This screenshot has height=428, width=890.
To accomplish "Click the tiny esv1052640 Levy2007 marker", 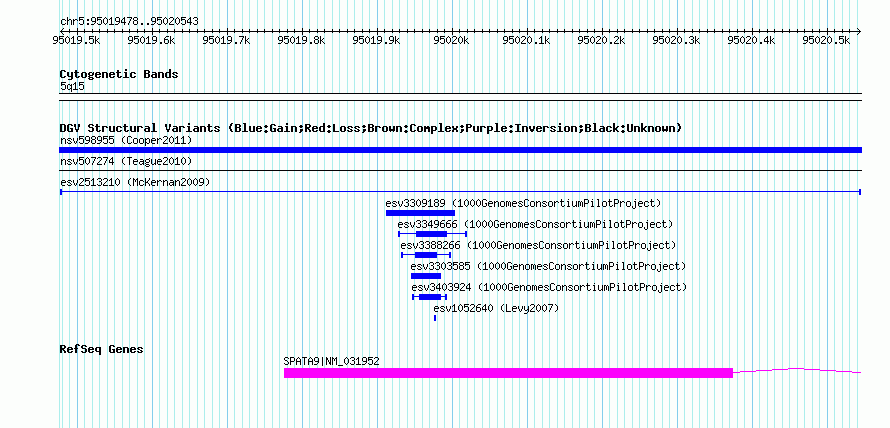I will [x=435, y=318].
